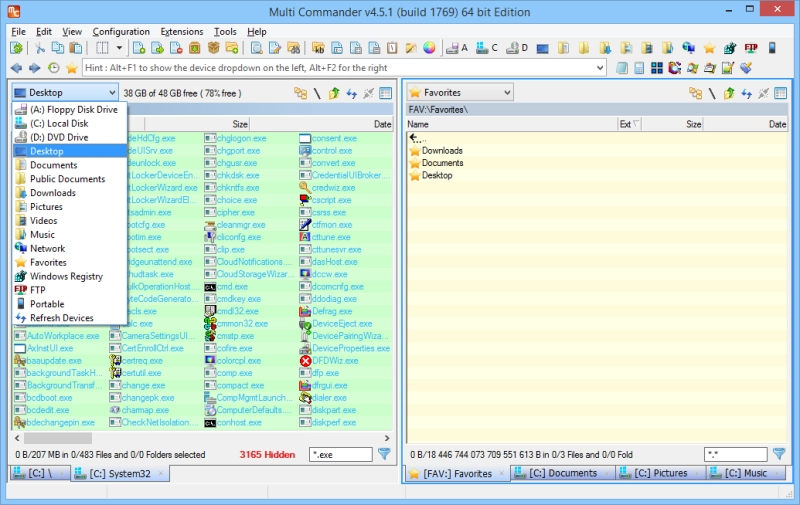This screenshot has height=505, width=800.
Task: Select (C:) Local Disk from device list
Action: [x=70, y=123]
